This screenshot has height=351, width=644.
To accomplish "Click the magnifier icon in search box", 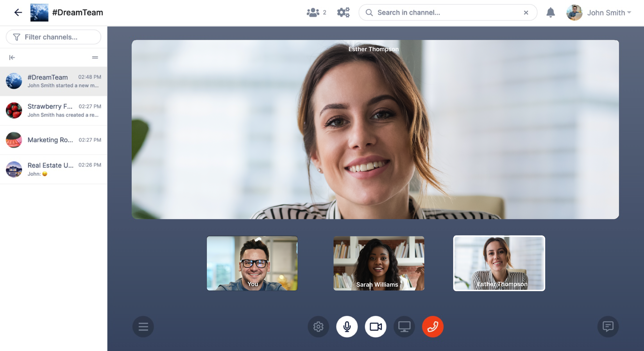I will tap(369, 12).
